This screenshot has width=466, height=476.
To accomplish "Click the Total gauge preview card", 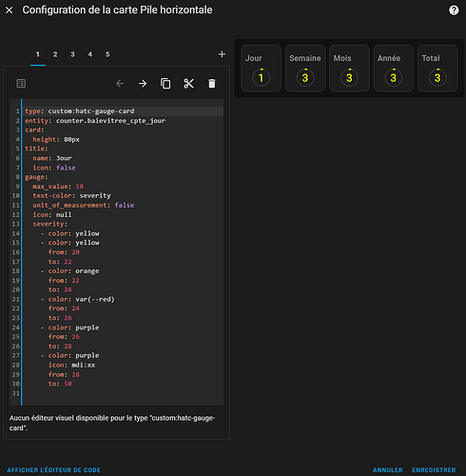I will 437,69.
